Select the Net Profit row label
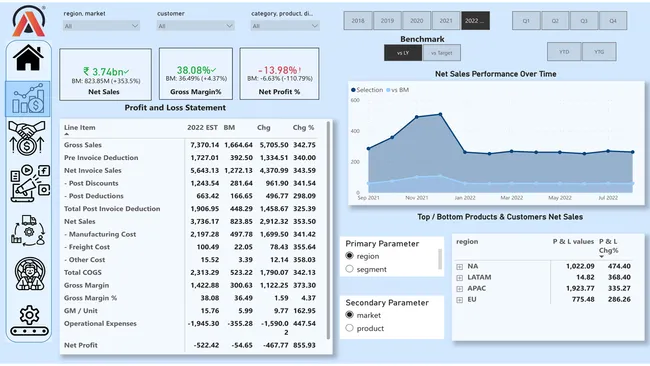This screenshot has width=650, height=366. [x=80, y=345]
